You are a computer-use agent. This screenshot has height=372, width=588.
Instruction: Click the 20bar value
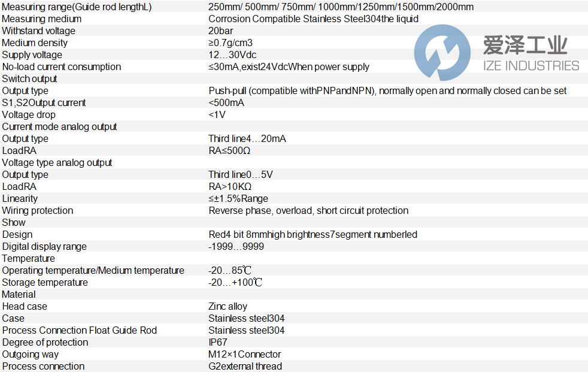point(222,31)
